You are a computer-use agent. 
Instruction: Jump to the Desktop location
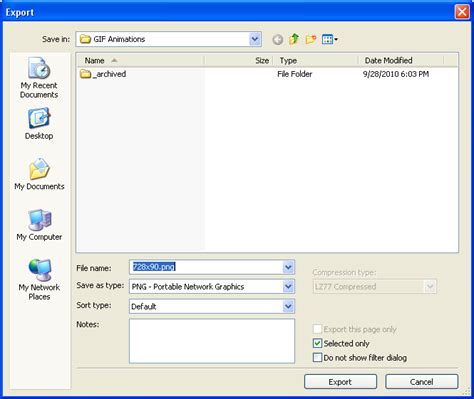(39, 124)
